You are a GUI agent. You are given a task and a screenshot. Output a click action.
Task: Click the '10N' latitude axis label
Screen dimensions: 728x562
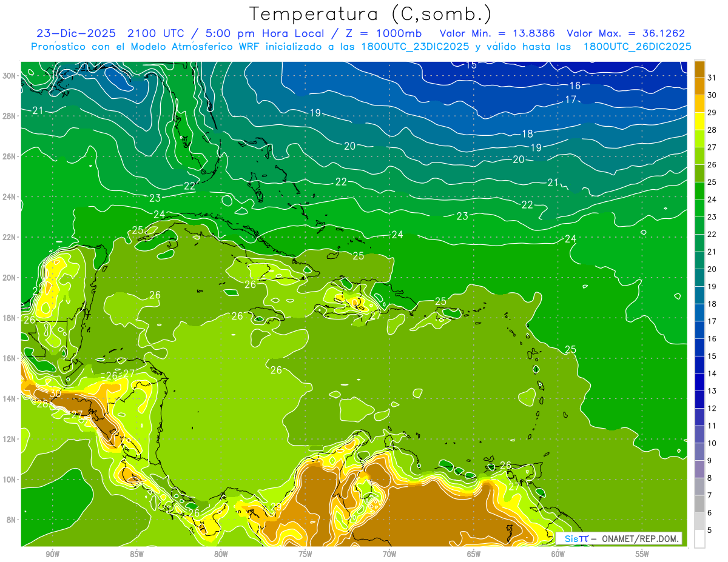10,479
